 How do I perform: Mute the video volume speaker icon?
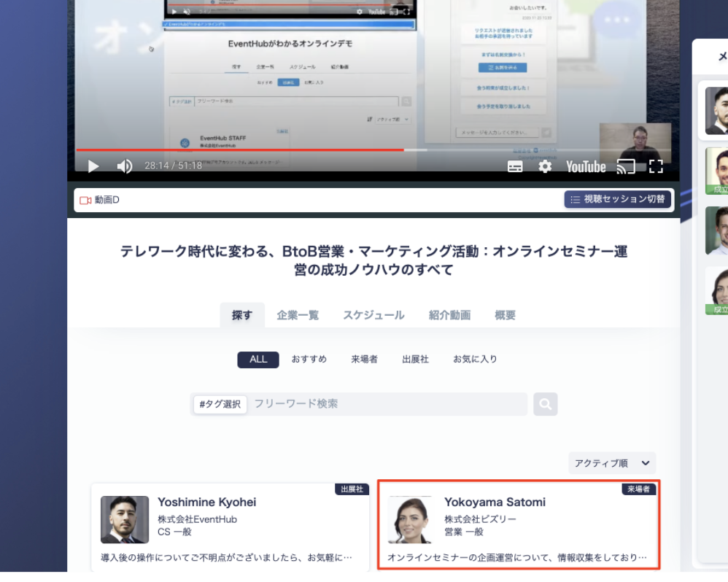tap(125, 166)
